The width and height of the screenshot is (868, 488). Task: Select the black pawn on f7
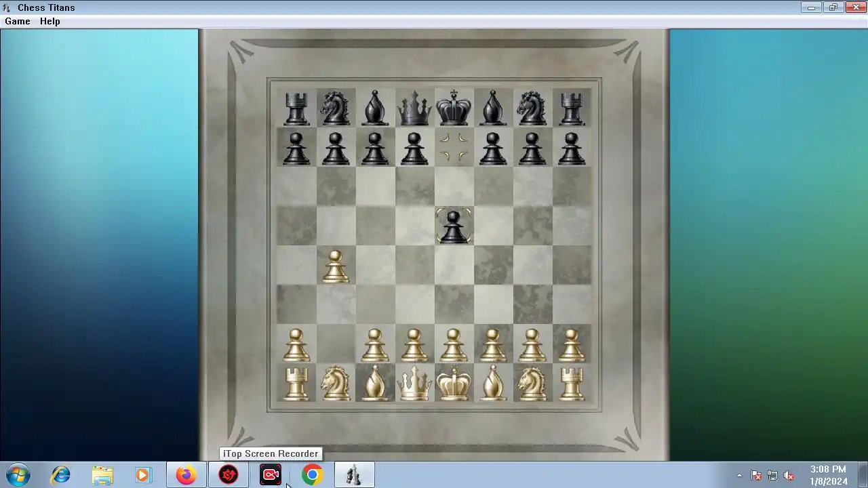point(493,148)
